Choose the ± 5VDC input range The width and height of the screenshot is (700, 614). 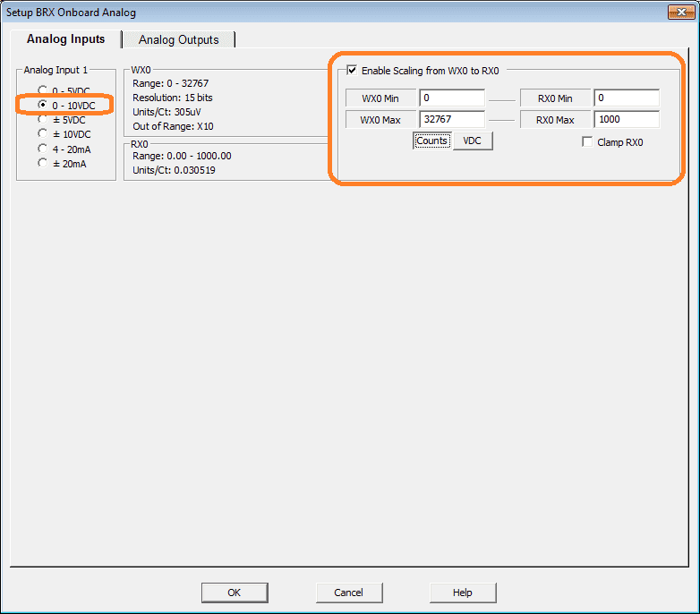[x=43, y=120]
